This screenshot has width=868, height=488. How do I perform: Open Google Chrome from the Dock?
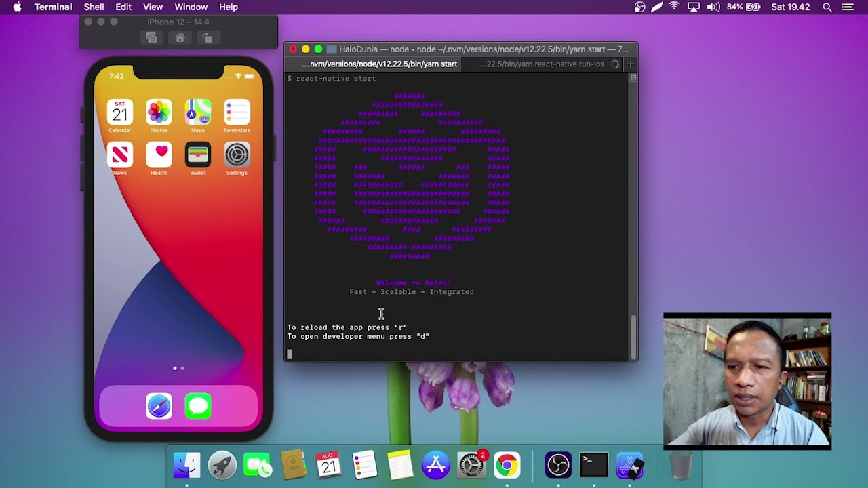point(507,466)
